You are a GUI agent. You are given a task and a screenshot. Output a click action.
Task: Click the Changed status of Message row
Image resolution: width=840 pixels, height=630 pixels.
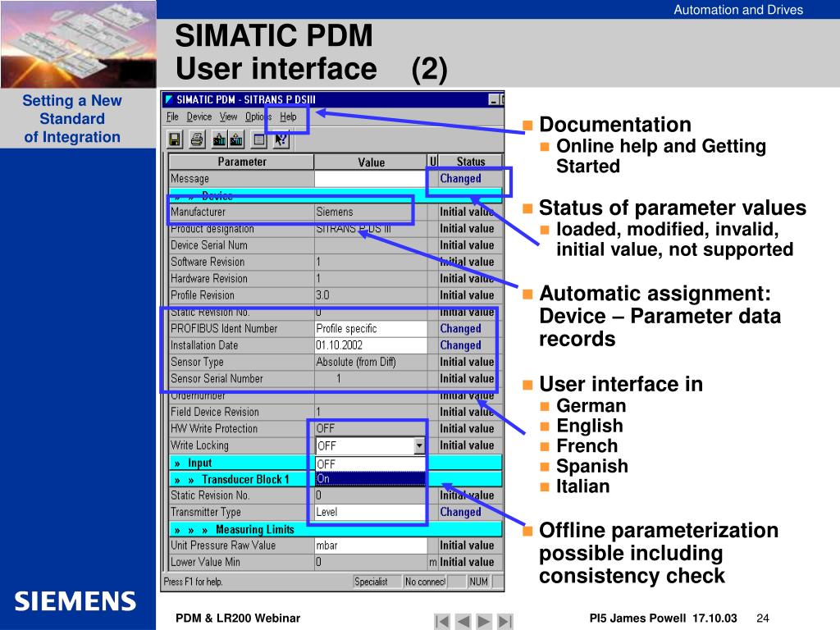coord(460,178)
